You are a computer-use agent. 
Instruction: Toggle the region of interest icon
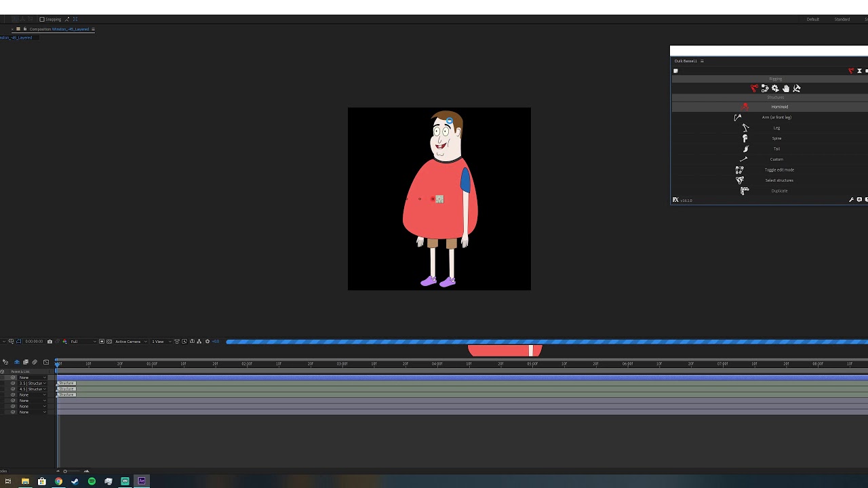(x=102, y=342)
